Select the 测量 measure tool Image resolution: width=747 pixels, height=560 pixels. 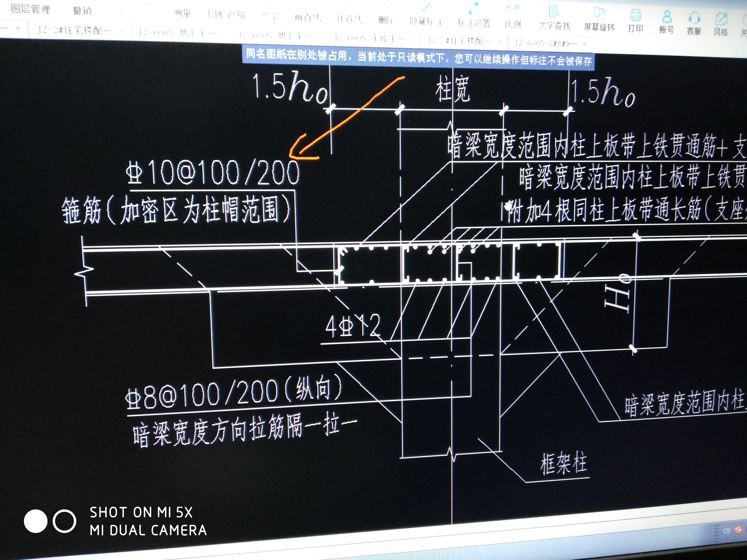click(182, 13)
